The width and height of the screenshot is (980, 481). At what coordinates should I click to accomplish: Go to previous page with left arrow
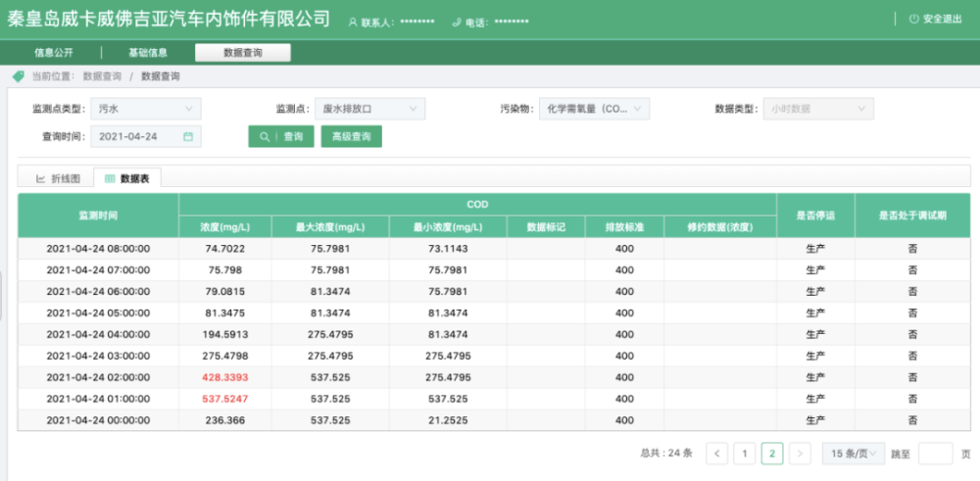click(717, 453)
